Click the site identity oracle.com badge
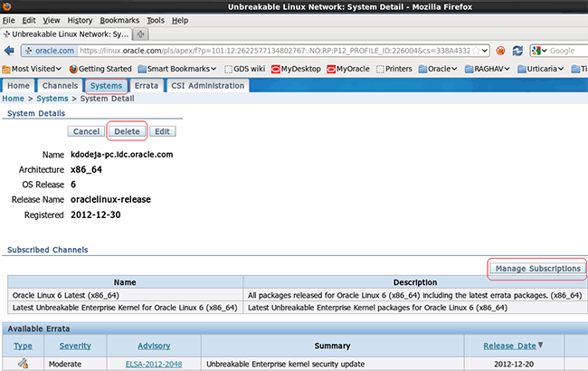Viewport: 588px width, 371px height. point(50,51)
